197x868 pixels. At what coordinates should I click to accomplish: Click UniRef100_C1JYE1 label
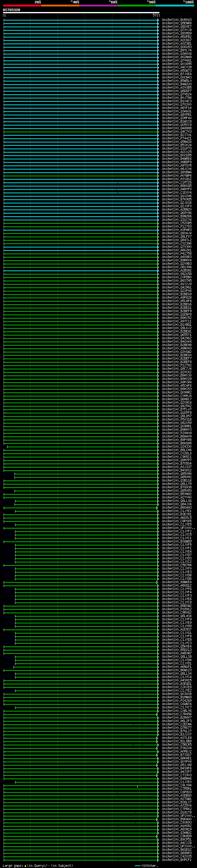click(x=176, y=511)
